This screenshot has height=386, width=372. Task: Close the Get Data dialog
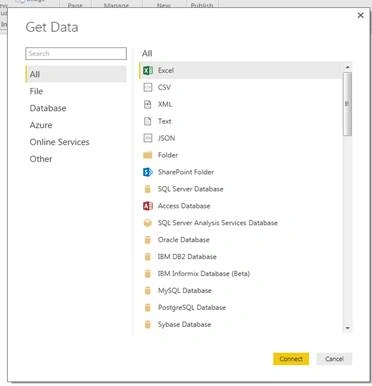(x=360, y=15)
